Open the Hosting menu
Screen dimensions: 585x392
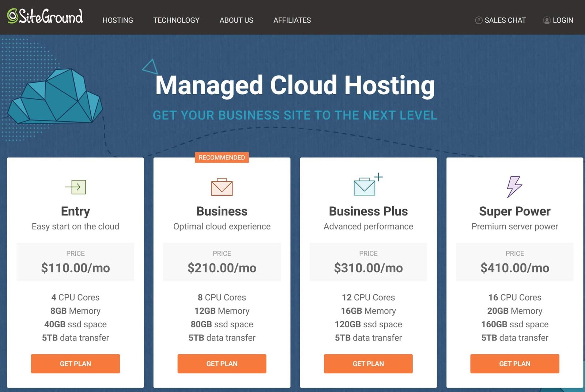(118, 20)
